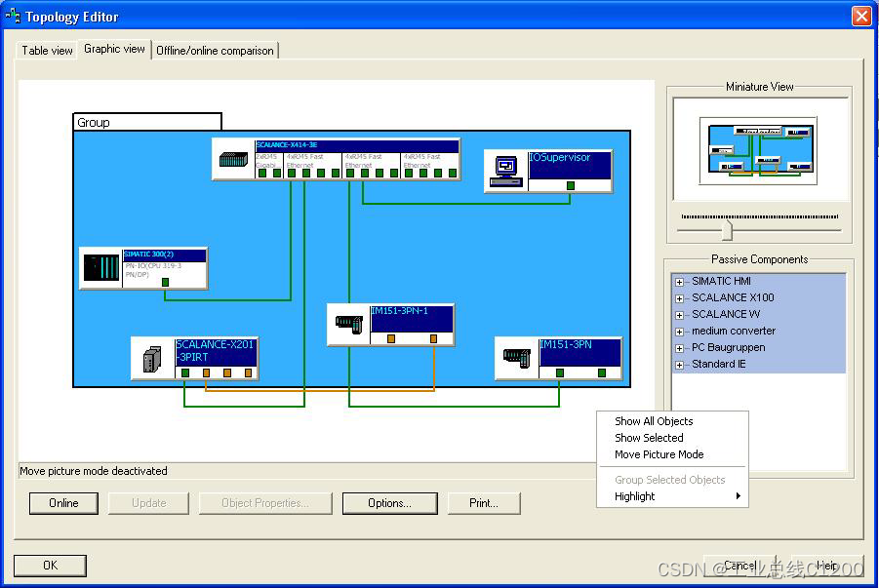The height and width of the screenshot is (588, 879).
Task: Click second green port of IM151-3PN
Action: tap(602, 372)
